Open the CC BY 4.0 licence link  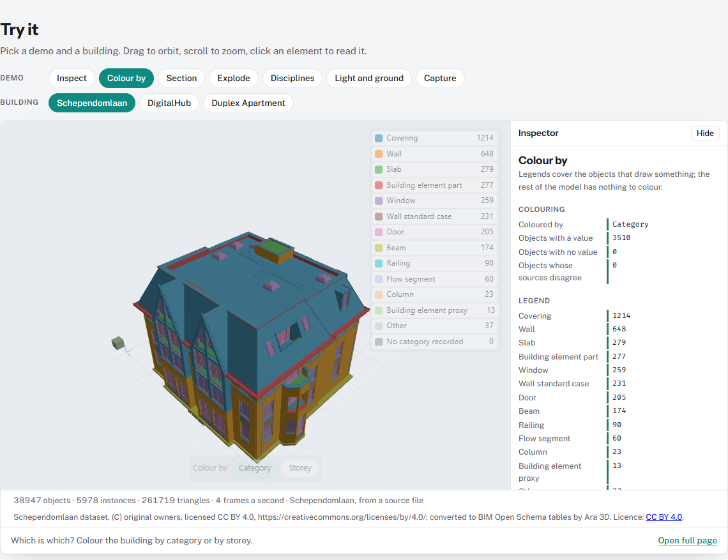pos(664,517)
